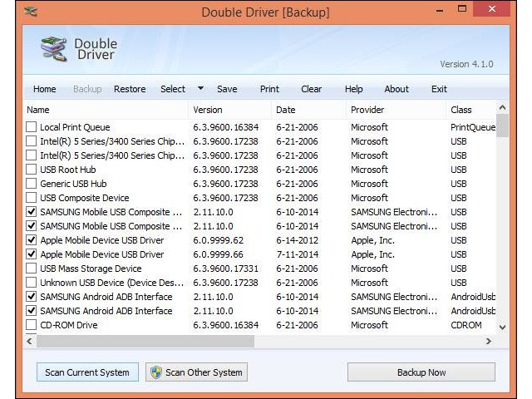Image resolution: width=532 pixels, height=399 pixels.
Task: Check the Generic USB Hub checkbox
Action: tap(32, 184)
